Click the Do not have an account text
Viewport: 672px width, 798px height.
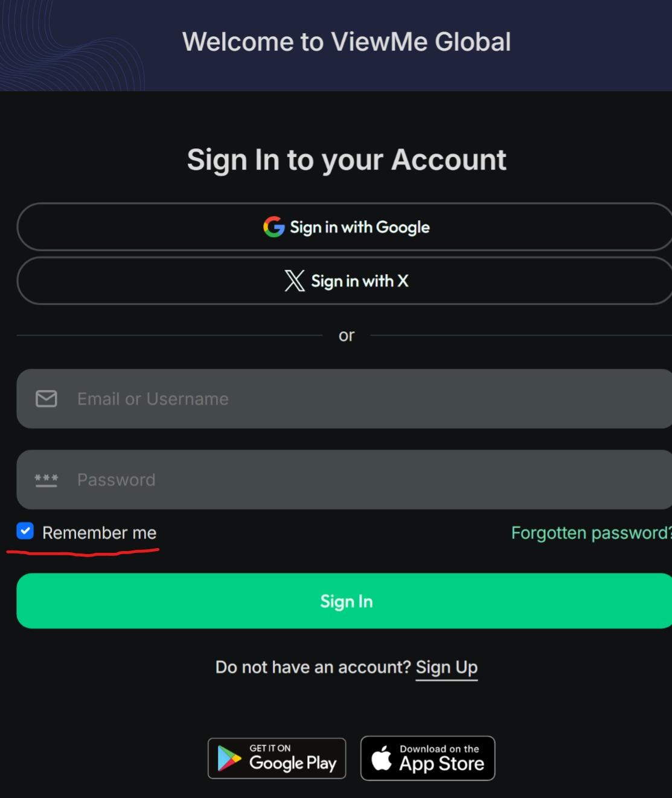313,667
